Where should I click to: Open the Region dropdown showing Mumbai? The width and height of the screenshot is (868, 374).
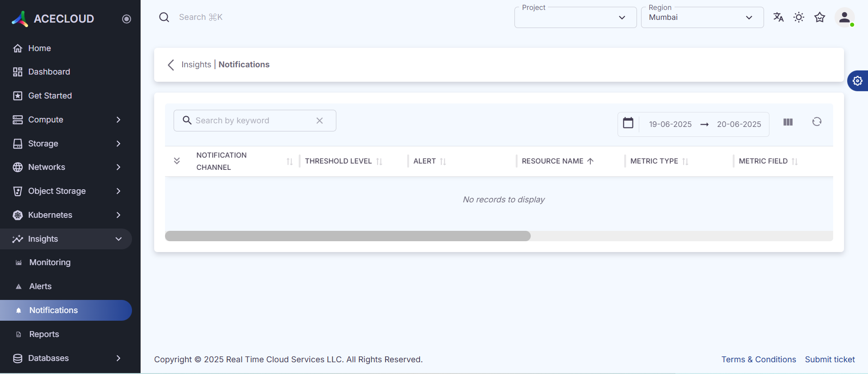point(702,18)
